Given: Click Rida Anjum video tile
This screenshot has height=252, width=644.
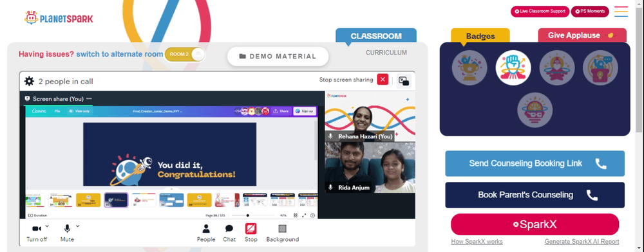Looking at the screenshot, I should coord(370,168).
